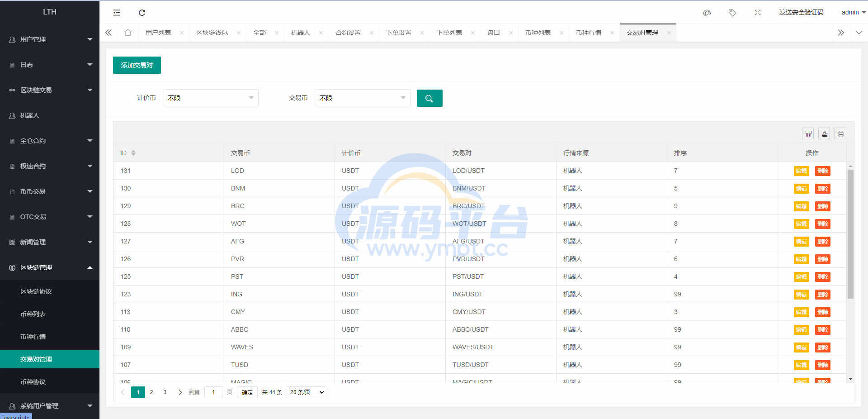The width and height of the screenshot is (868, 419).
Task: Expand 系统用户管理 sidebar menu
Action: [x=50, y=406]
